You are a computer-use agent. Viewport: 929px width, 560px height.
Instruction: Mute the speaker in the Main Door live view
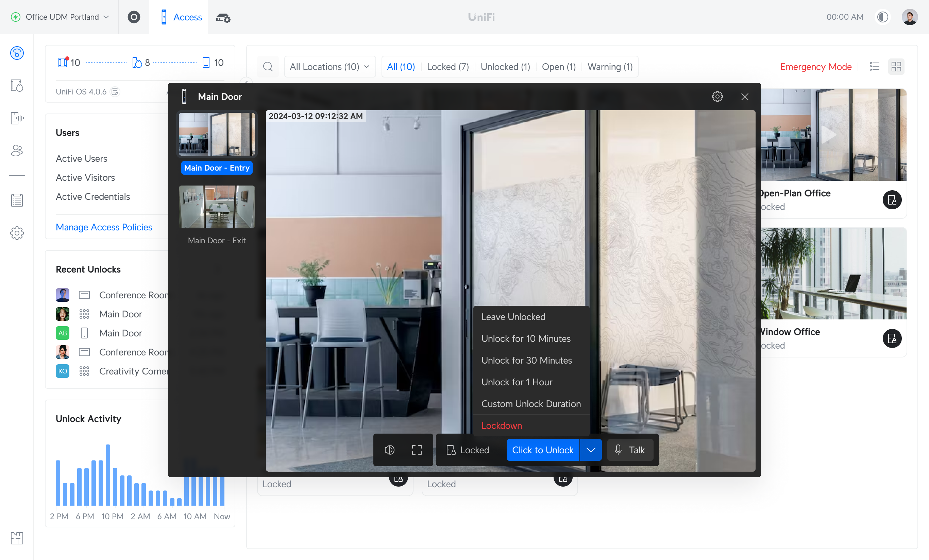[389, 450]
